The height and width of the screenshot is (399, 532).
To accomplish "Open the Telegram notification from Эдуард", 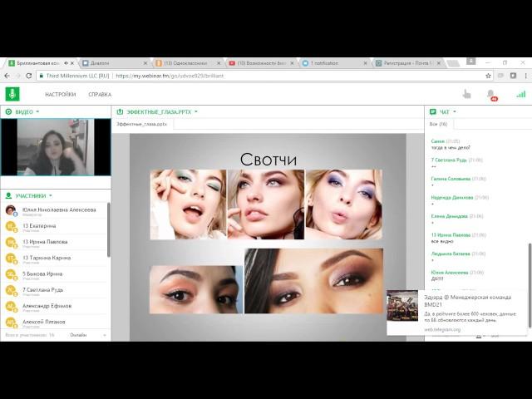I will click(x=458, y=313).
